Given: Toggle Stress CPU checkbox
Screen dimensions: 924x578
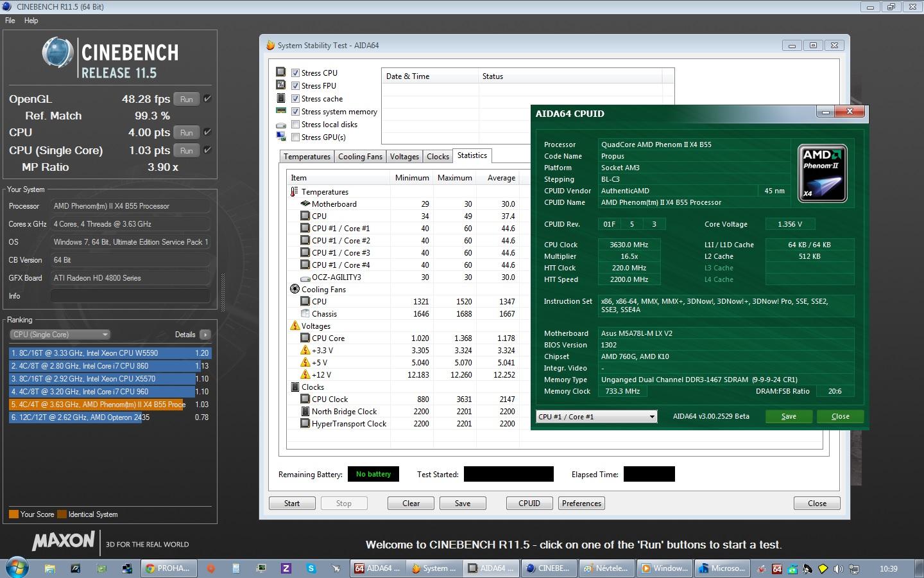Looking at the screenshot, I should (x=295, y=73).
